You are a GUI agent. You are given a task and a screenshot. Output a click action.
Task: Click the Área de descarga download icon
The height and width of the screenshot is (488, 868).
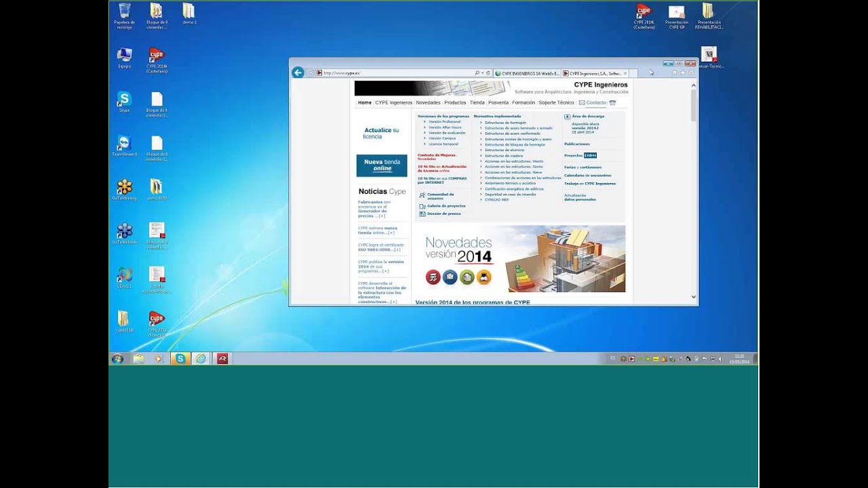tap(567, 117)
